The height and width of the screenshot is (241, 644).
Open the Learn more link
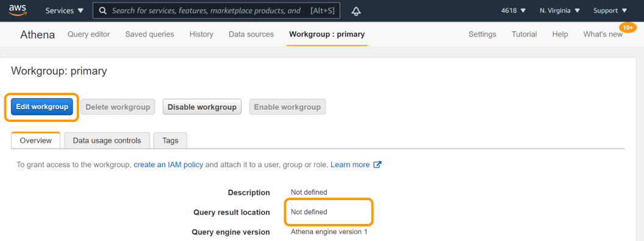(x=350, y=165)
